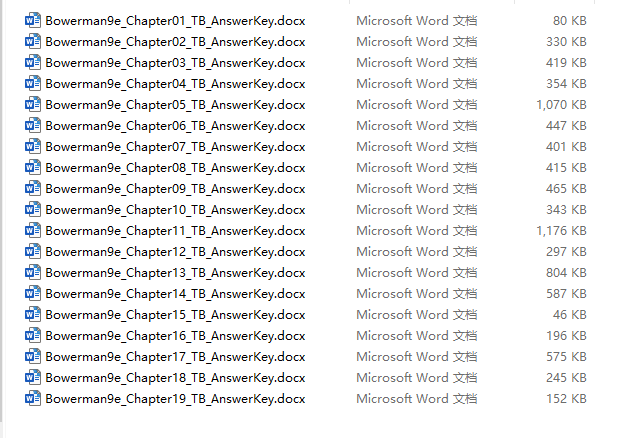The image size is (644, 438).
Task: Select the Word icon for Chapter13 file
Action: pos(32,272)
